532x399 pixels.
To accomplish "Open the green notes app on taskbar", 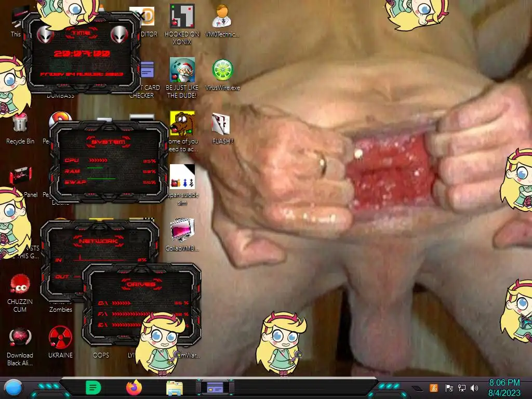I will 94,388.
